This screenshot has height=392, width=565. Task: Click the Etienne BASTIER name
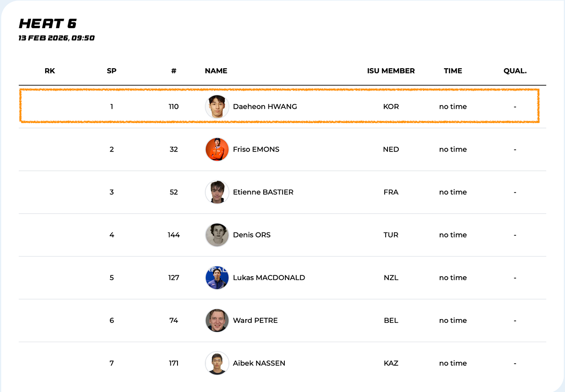(x=263, y=192)
